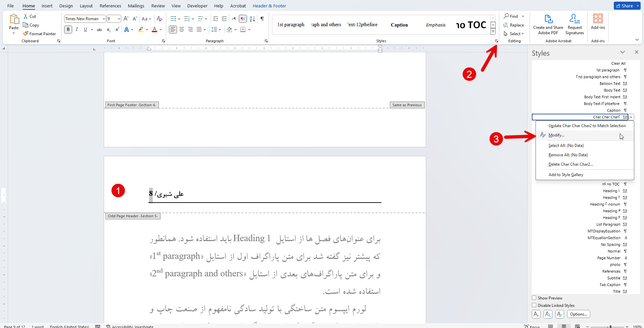Open Select dropdown in Editing
This screenshot has height=328, width=644.
pos(514,34)
